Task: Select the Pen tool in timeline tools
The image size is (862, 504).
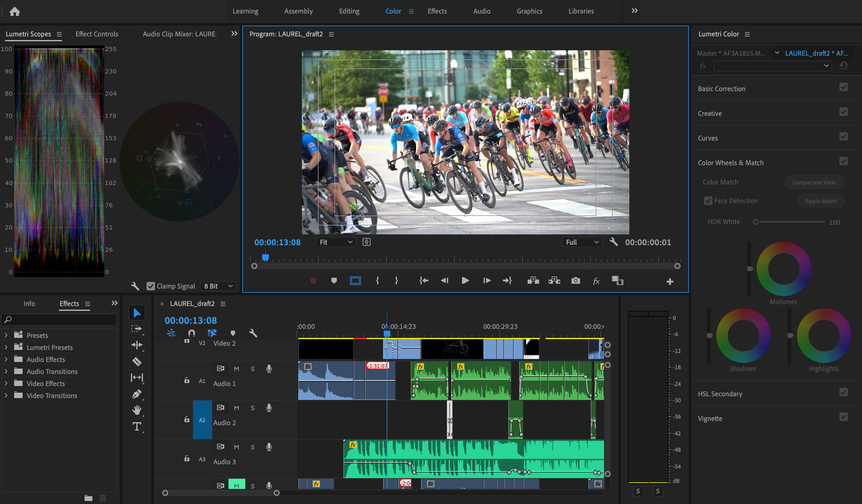Action: (137, 394)
